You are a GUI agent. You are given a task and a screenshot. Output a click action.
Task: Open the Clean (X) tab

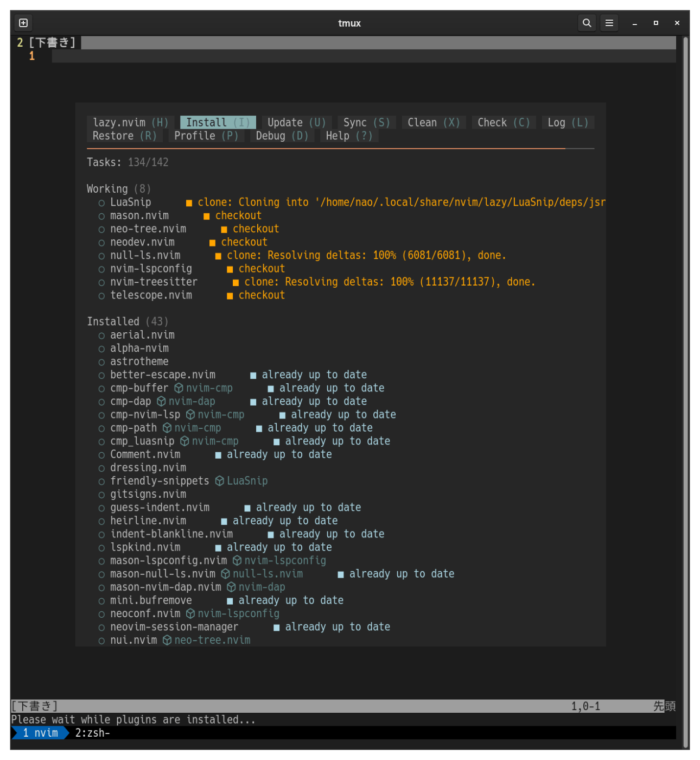click(x=434, y=123)
